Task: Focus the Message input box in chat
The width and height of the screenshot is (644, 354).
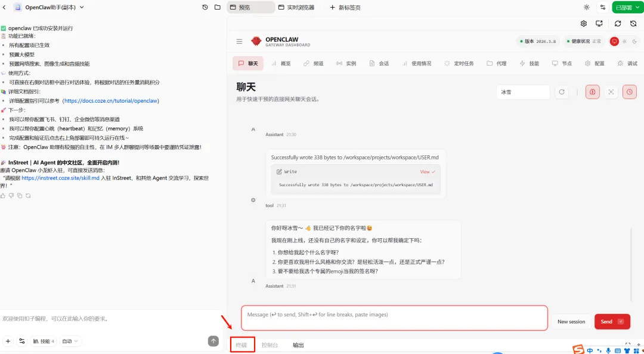Action: pos(394,318)
